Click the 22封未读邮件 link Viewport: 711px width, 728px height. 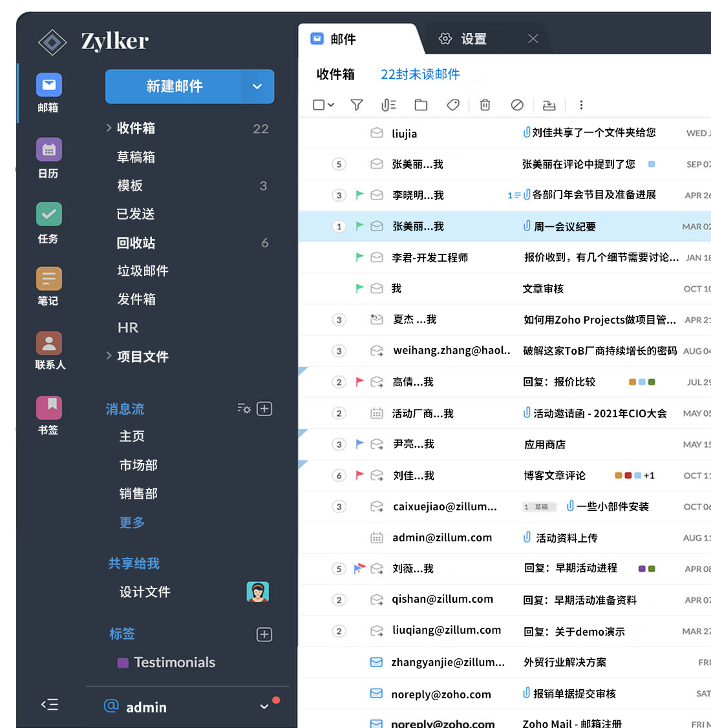tap(420, 74)
